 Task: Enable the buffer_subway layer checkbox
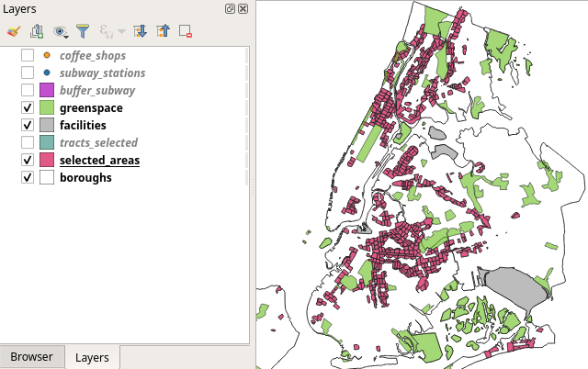(28, 90)
